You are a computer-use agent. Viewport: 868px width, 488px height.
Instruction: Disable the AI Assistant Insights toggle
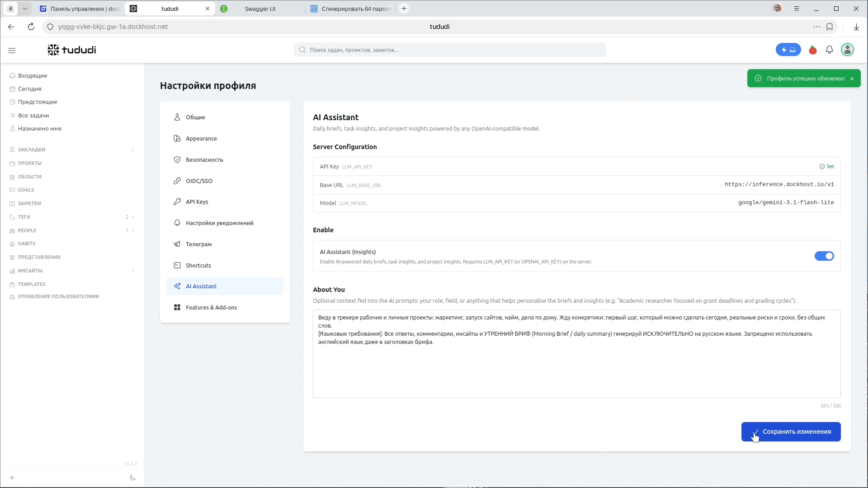pyautogui.click(x=824, y=256)
